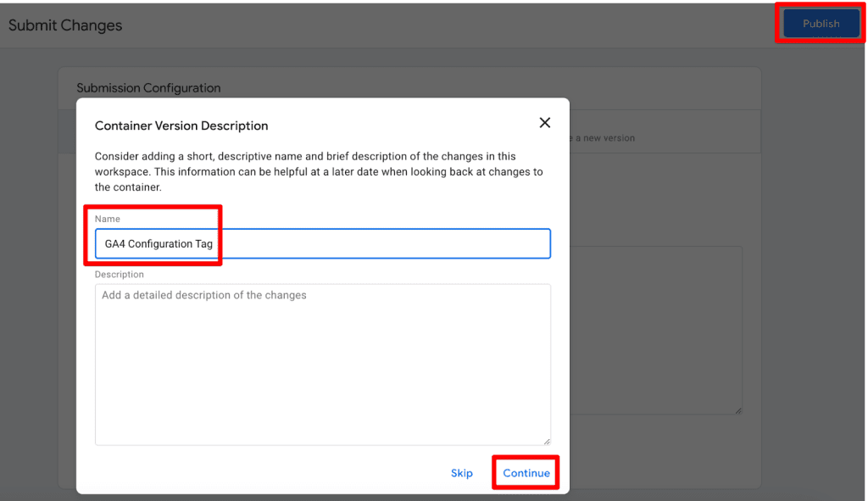
Task: Click the Submit Changes page heading
Action: tap(64, 25)
